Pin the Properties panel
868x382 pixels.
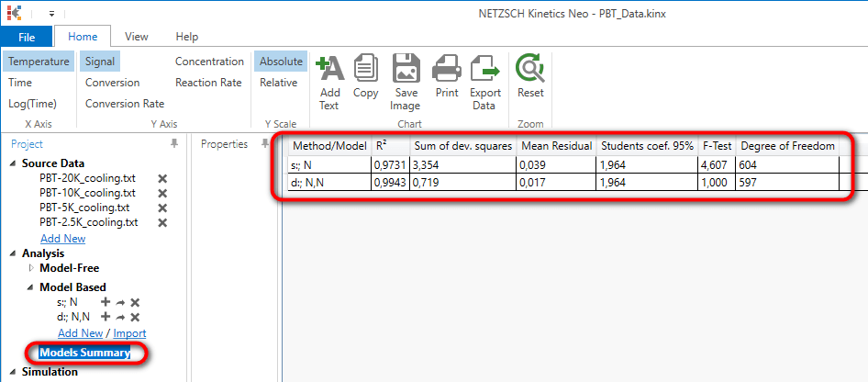pyautogui.click(x=265, y=144)
